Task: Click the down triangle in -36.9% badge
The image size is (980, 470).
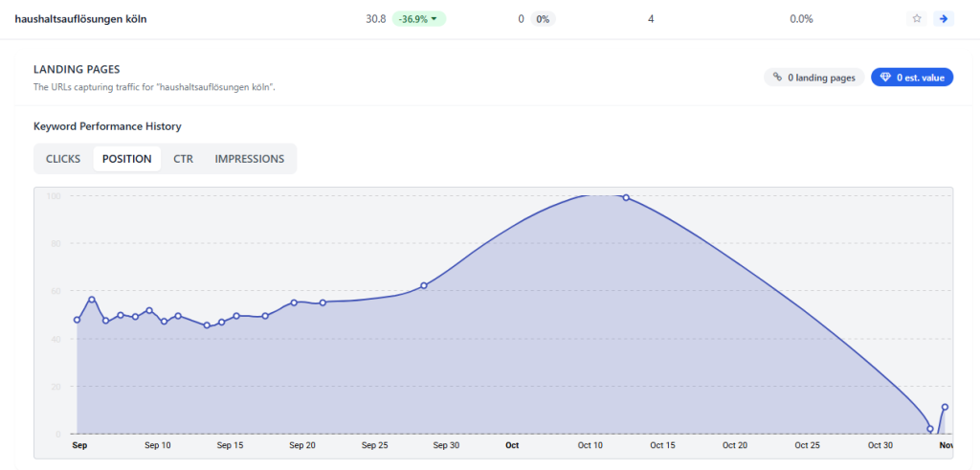Action: (435, 18)
